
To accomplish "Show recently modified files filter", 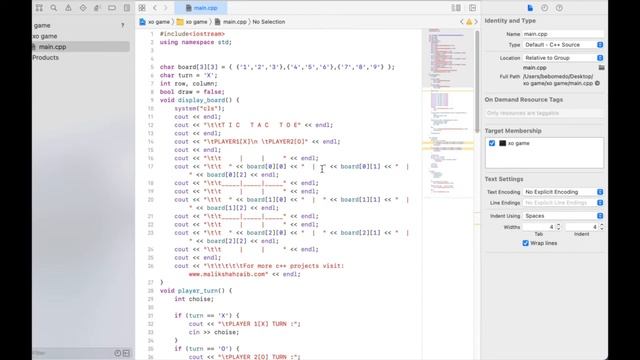I will pyautogui.click(x=118, y=353).
